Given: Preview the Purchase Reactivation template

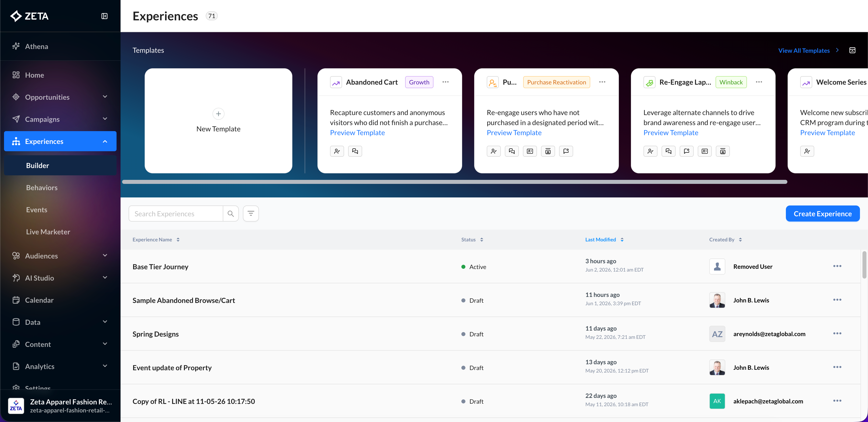Looking at the screenshot, I should tap(514, 132).
